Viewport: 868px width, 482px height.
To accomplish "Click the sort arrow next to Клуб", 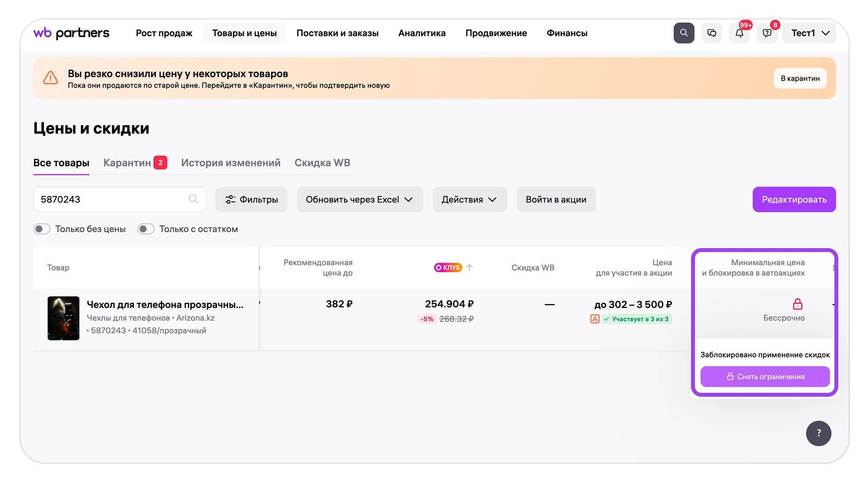I will click(470, 267).
